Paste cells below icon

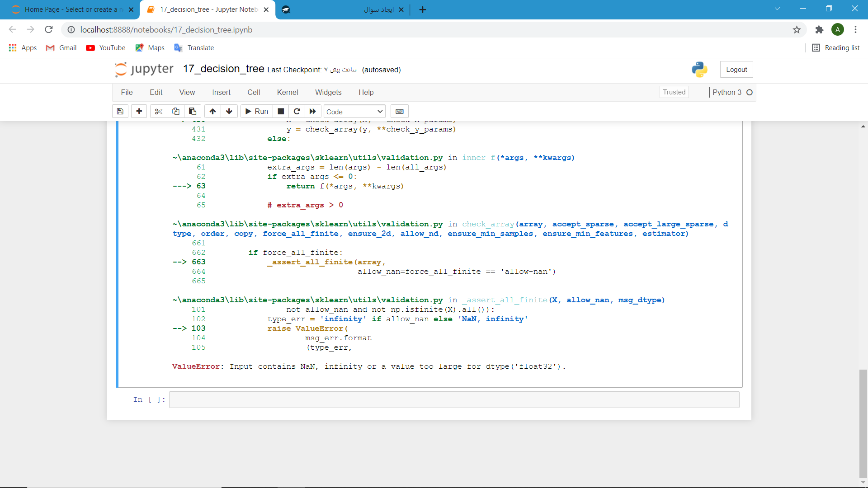coord(193,112)
